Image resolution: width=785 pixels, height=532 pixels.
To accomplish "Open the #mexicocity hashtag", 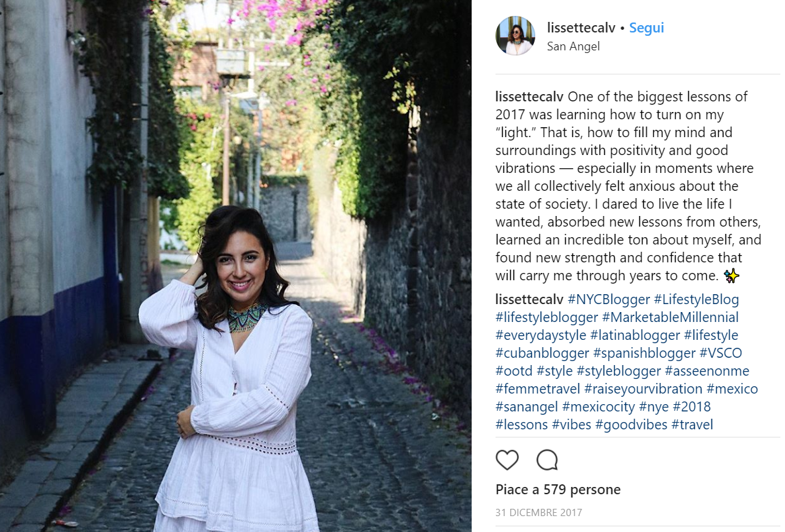I will [598, 407].
